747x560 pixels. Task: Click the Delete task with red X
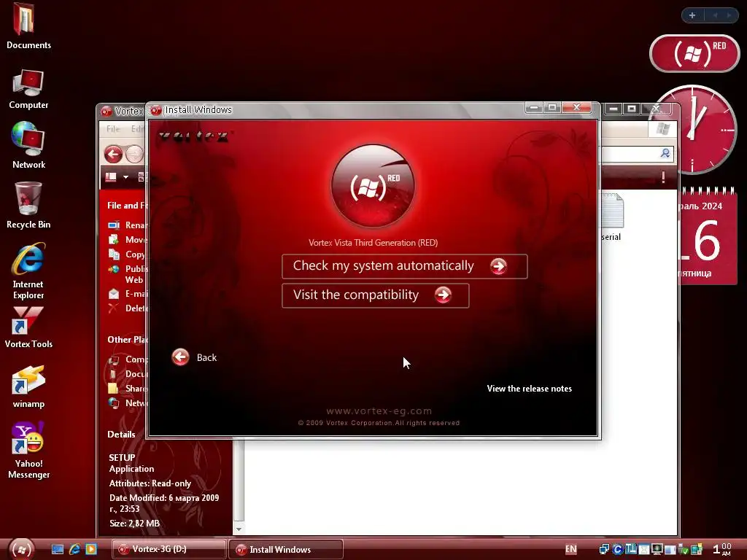(x=128, y=308)
